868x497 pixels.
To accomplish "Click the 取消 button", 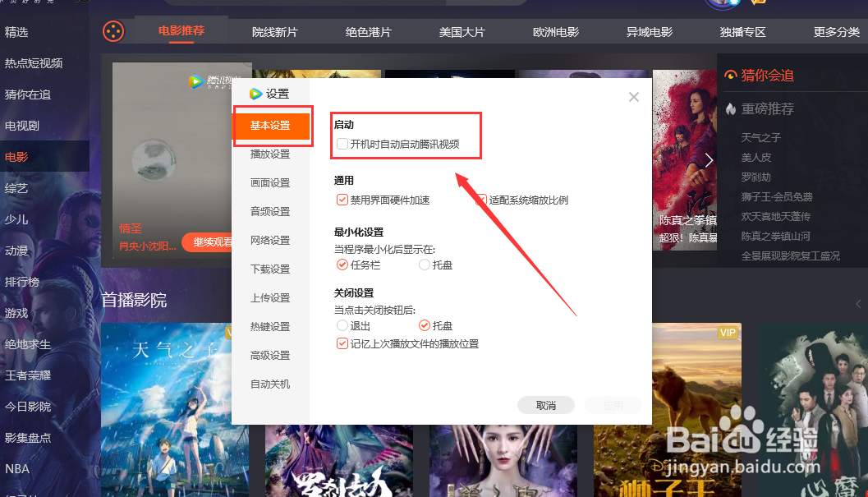I will tap(546, 406).
